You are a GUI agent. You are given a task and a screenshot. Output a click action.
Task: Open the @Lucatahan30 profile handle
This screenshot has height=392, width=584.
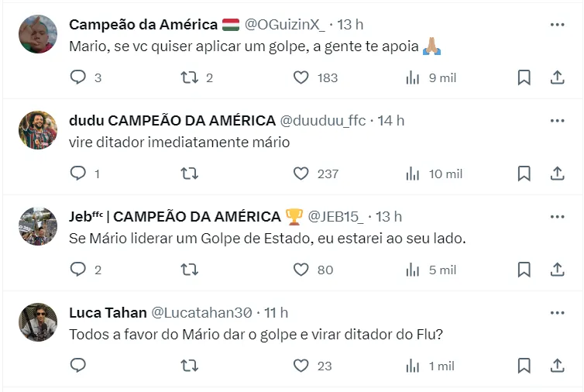click(201, 313)
